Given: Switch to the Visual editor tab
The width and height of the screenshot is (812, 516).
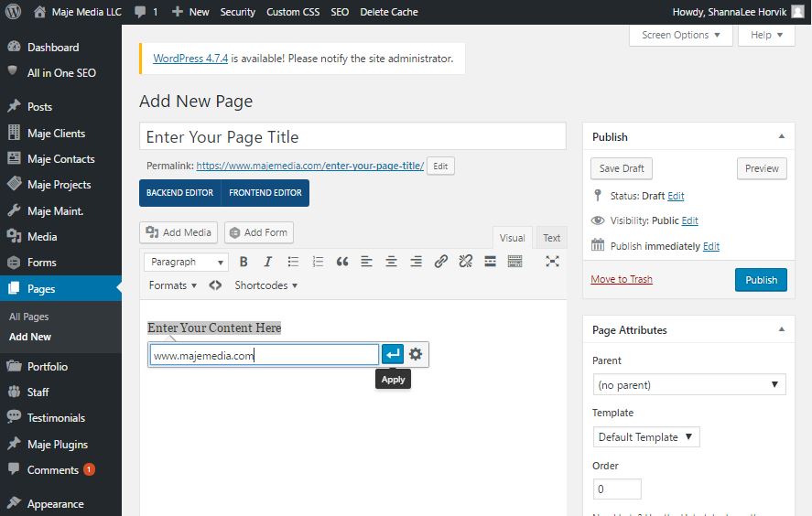Looking at the screenshot, I should pos(512,238).
